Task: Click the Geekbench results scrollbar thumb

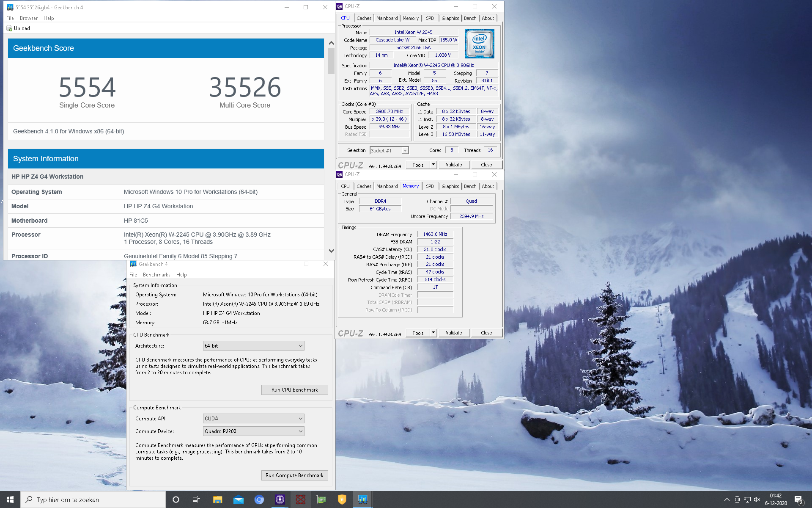Action: (x=331, y=61)
